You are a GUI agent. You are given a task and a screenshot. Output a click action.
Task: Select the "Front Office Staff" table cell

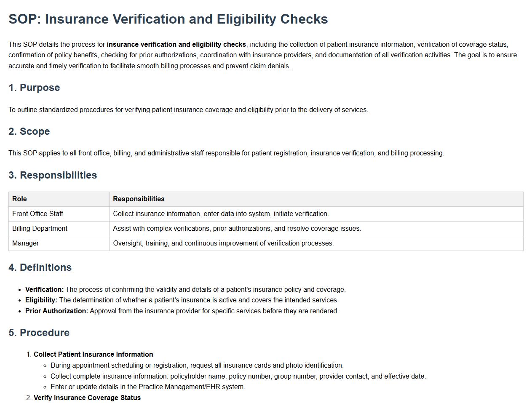[x=37, y=214]
